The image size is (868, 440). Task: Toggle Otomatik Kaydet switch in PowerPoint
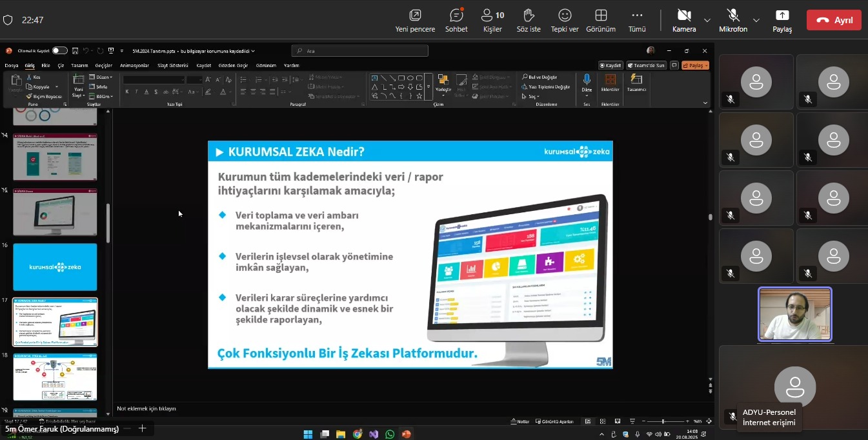pos(59,50)
